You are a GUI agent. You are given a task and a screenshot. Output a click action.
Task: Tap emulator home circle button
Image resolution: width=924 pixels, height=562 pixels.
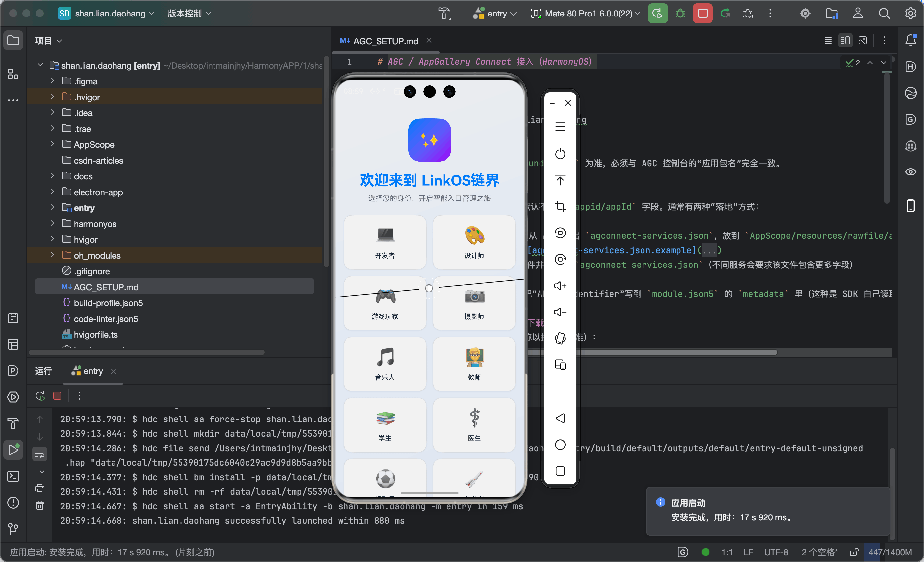pos(560,444)
